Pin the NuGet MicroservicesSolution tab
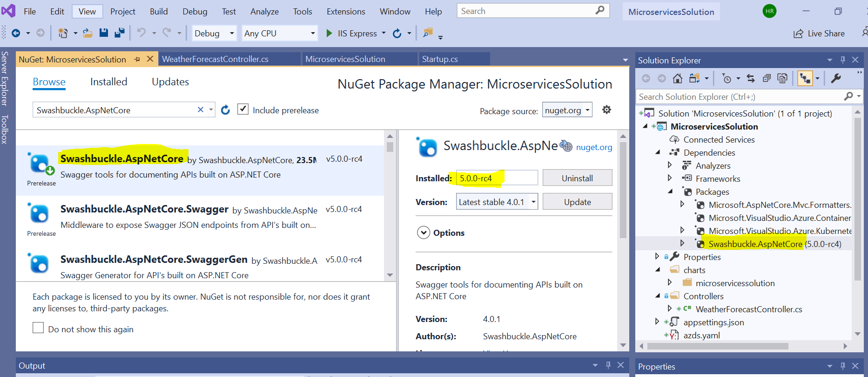This screenshot has width=868, height=377. 137,59
